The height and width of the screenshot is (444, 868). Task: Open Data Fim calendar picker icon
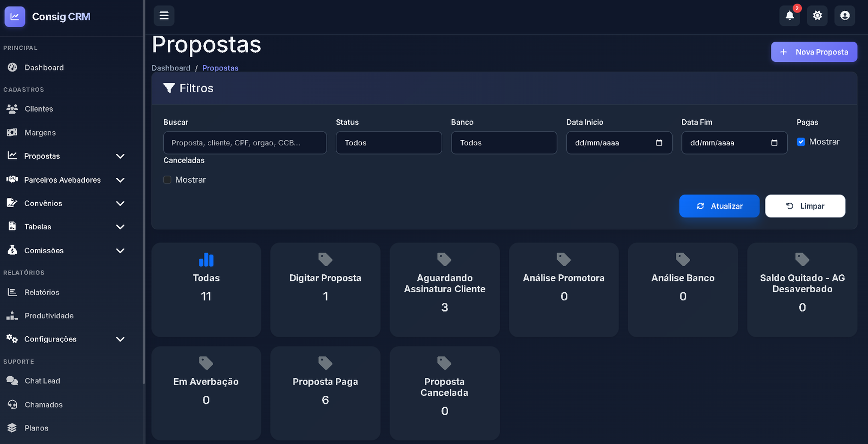[x=774, y=143]
